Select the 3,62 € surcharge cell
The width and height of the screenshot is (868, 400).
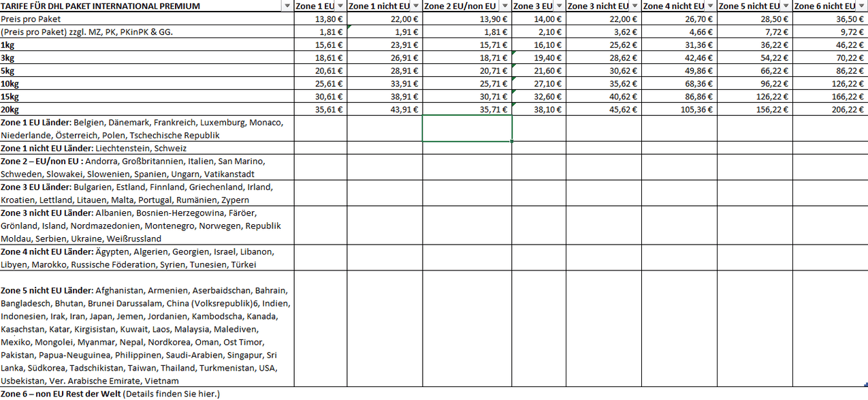pyautogui.click(x=604, y=32)
